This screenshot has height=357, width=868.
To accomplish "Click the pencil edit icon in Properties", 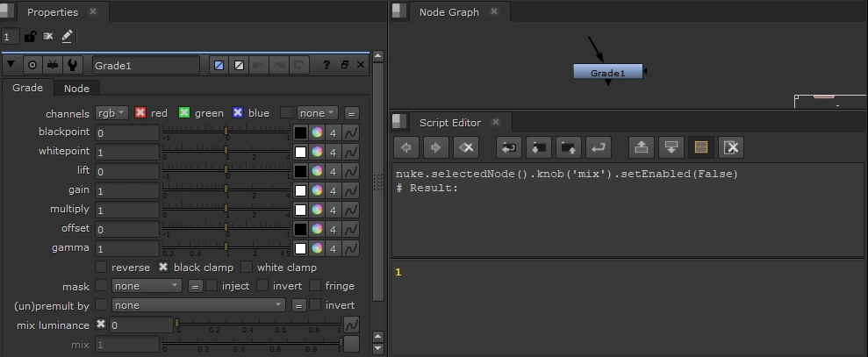I will pyautogui.click(x=68, y=36).
